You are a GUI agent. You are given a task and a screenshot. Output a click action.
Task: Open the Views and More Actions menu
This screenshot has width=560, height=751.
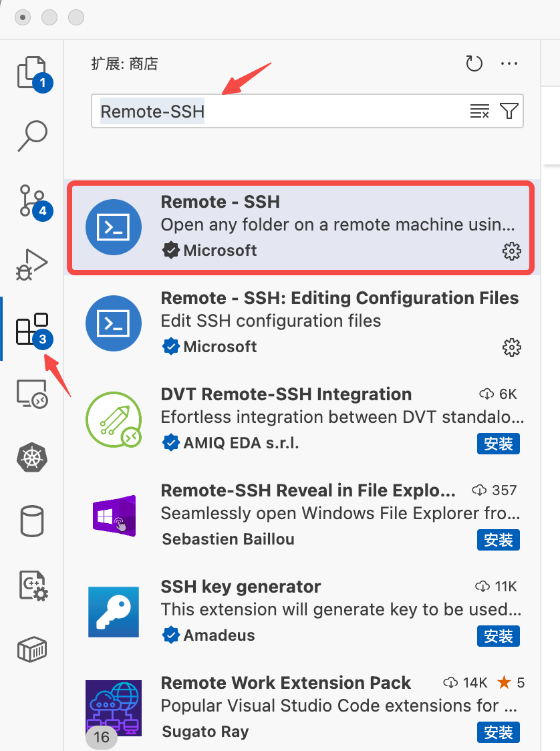(509, 63)
